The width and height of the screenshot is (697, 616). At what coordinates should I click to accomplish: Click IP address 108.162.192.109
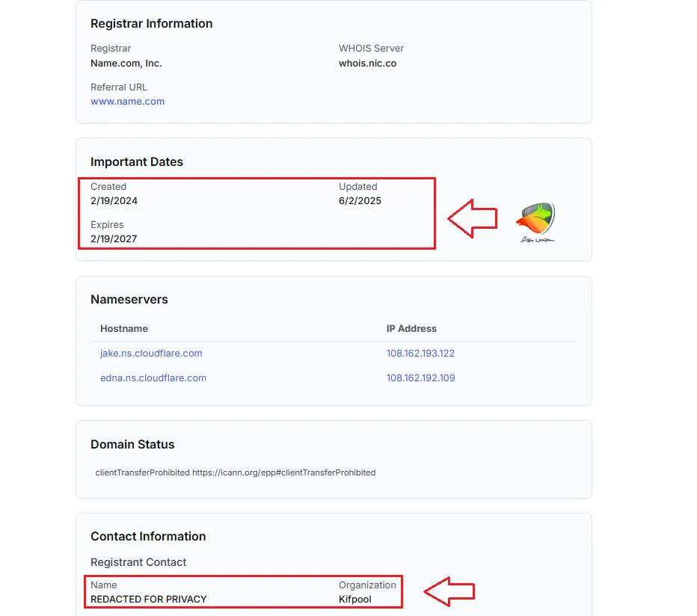click(420, 378)
